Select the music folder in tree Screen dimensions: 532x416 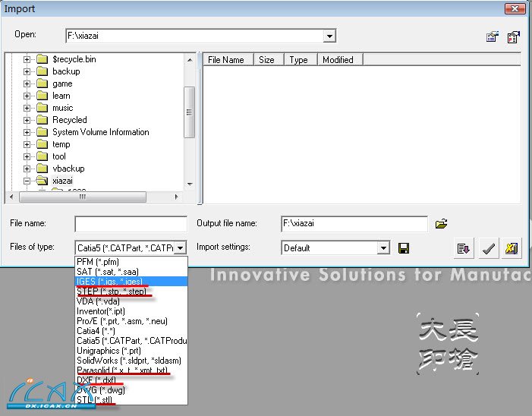63,109
